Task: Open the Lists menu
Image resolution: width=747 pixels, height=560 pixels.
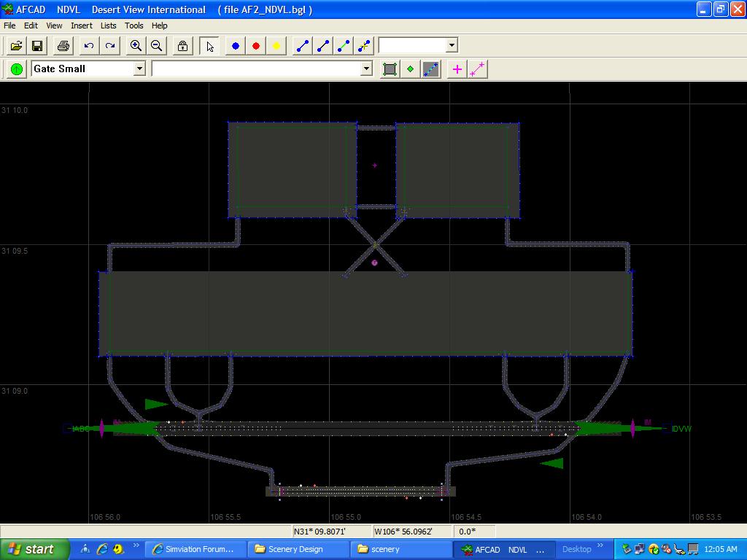Action: [x=108, y=26]
